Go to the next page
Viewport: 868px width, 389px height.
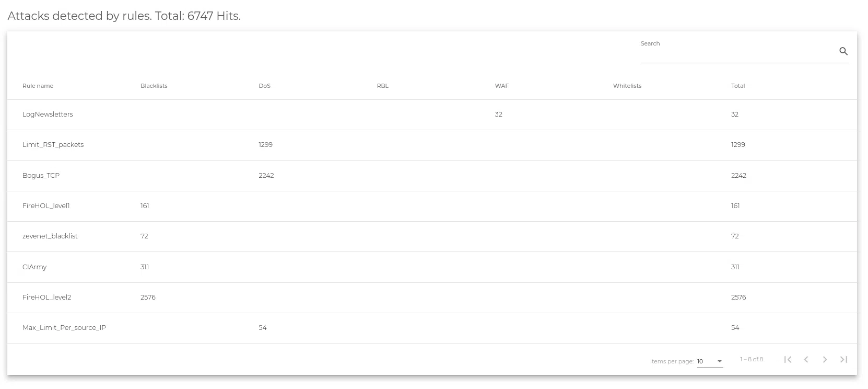825,360
